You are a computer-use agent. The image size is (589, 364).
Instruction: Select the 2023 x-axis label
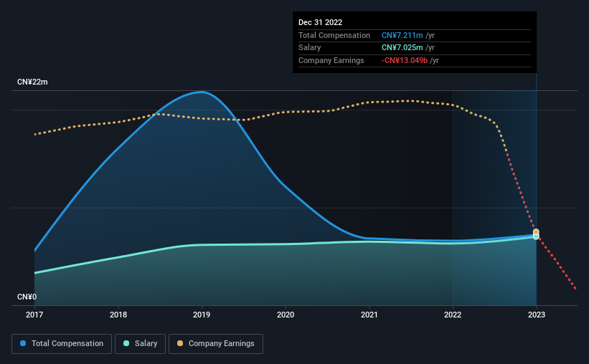(537, 315)
